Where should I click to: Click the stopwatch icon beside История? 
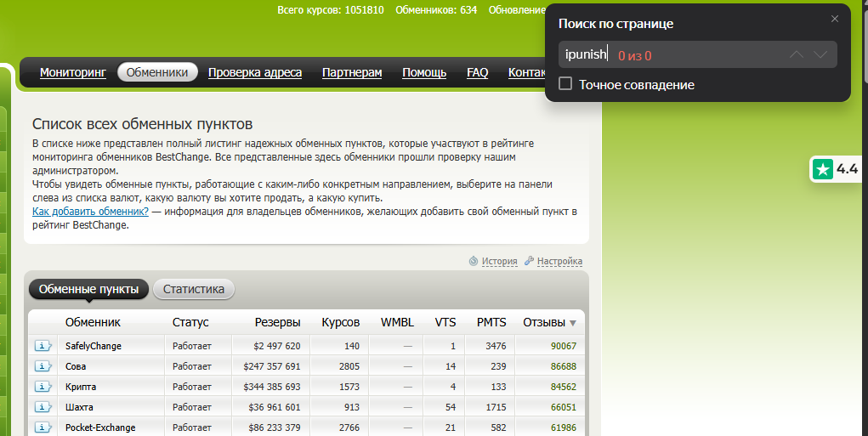[474, 261]
